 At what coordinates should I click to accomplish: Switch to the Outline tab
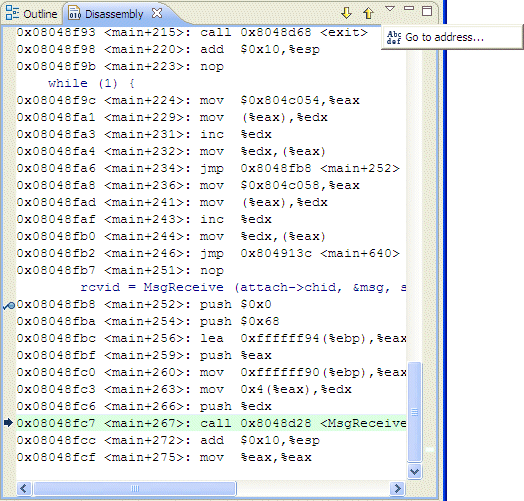pos(31,13)
